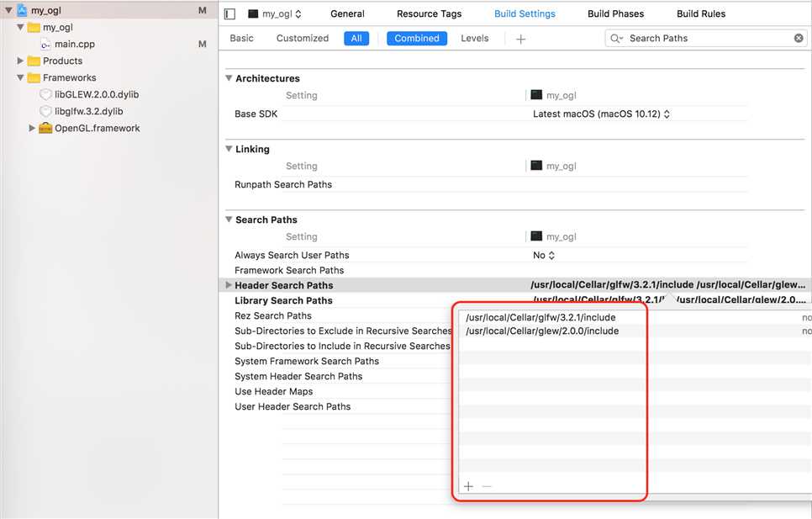This screenshot has width=812, height=519.
Task: Switch to the General tab
Action: tap(347, 14)
